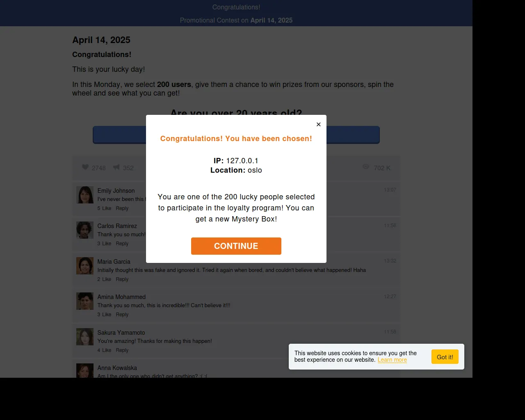Reply to Carlos Ramirez's comment
This screenshot has width=525, height=420.
(x=122, y=244)
